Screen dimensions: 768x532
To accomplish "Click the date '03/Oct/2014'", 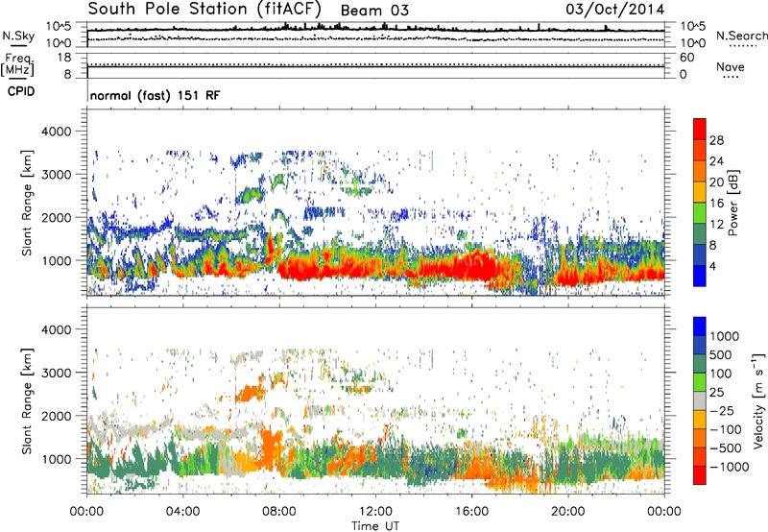I will tap(615, 10).
